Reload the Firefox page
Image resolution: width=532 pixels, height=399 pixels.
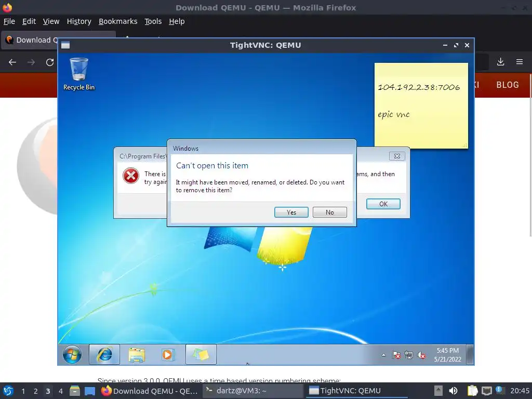tap(50, 62)
